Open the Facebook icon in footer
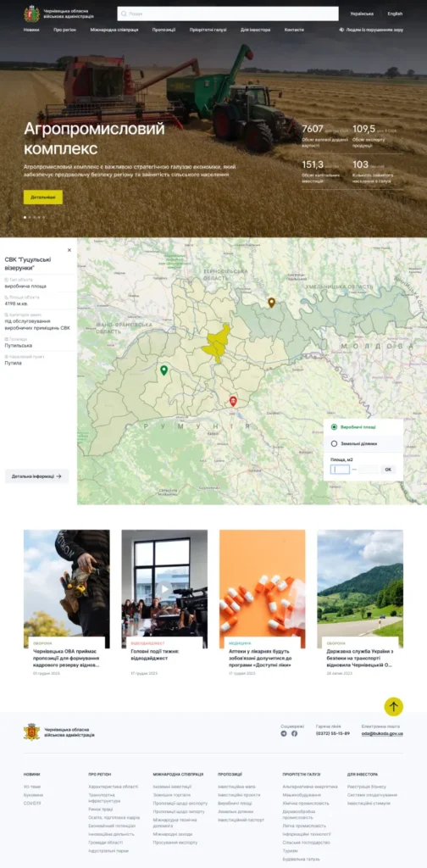 coord(294,733)
